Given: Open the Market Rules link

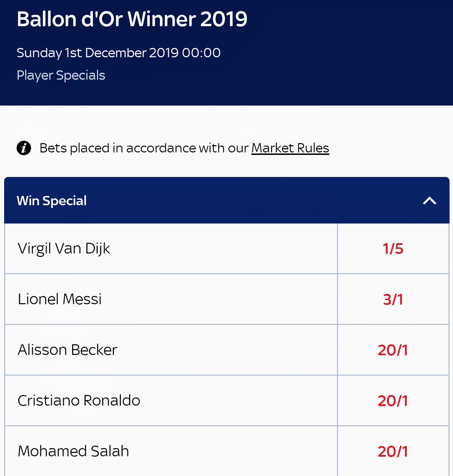Looking at the screenshot, I should tap(290, 148).
